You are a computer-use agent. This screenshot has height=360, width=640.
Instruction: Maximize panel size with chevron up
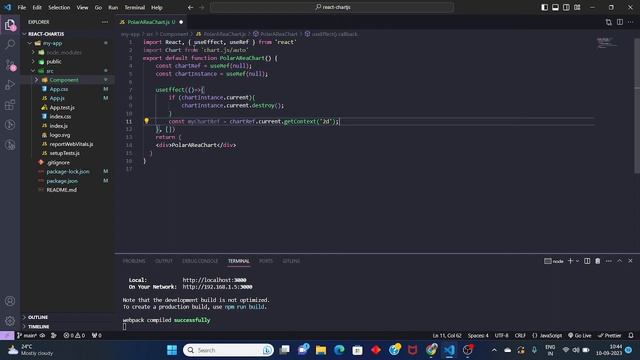click(x=620, y=261)
